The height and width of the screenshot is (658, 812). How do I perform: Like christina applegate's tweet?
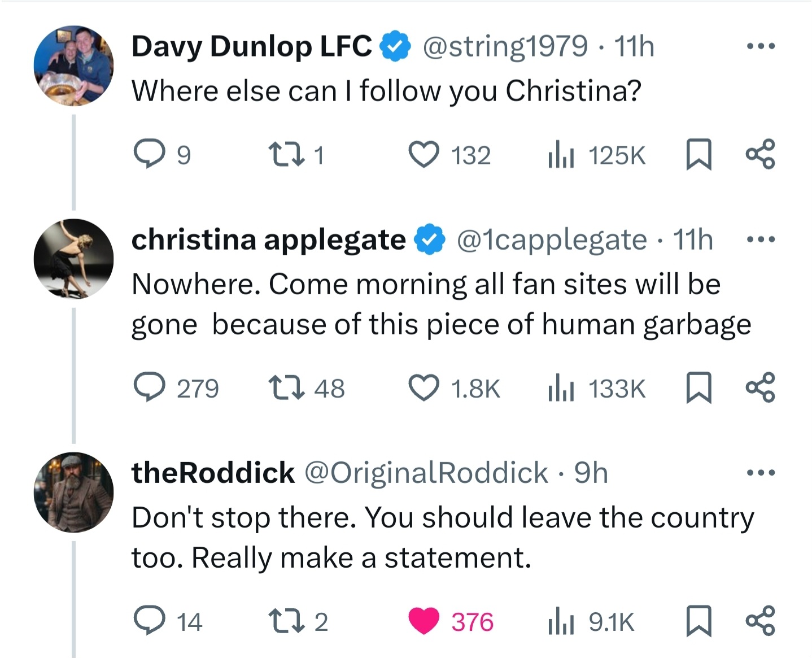pyautogui.click(x=424, y=388)
